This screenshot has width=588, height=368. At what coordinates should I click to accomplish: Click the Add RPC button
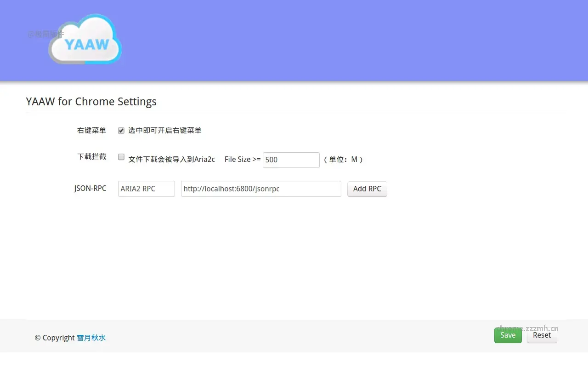[x=367, y=189]
